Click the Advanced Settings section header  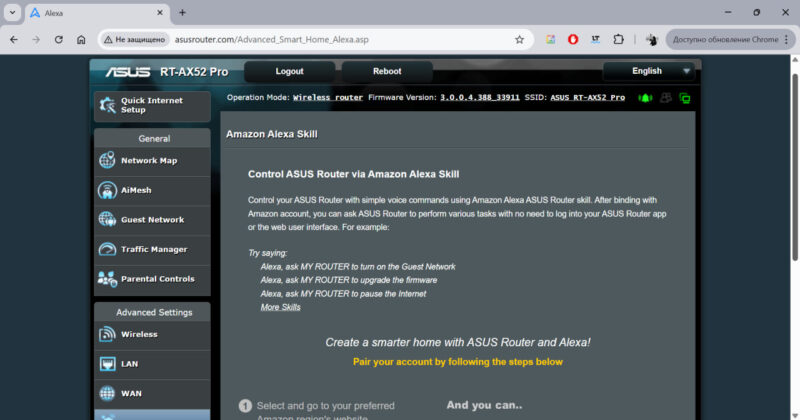coord(152,312)
